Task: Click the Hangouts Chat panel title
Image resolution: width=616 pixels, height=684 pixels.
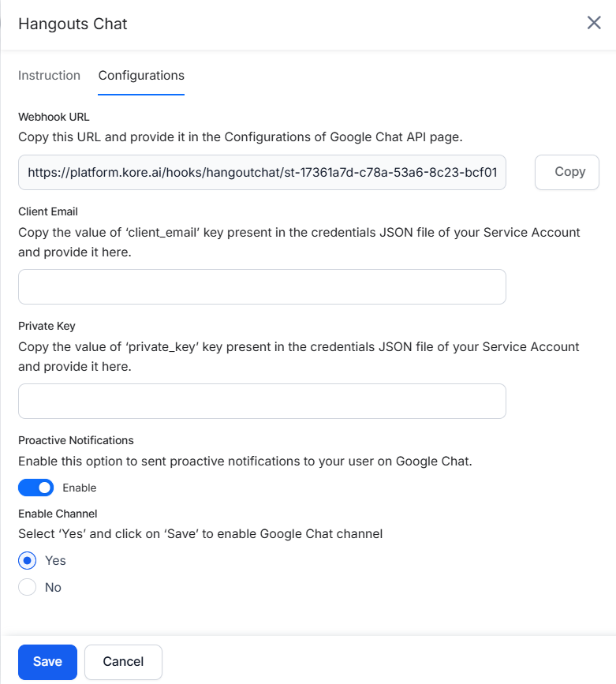Action: [x=73, y=24]
